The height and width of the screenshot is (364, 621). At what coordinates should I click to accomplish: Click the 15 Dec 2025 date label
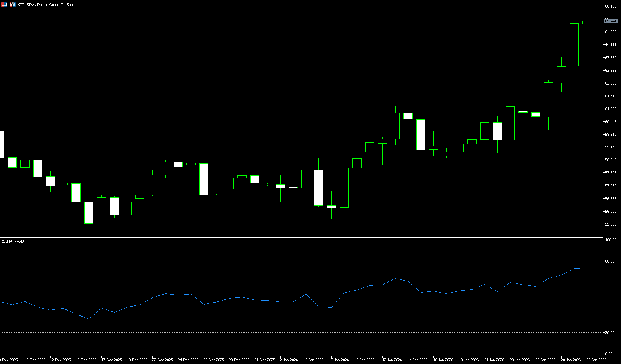click(x=86, y=360)
